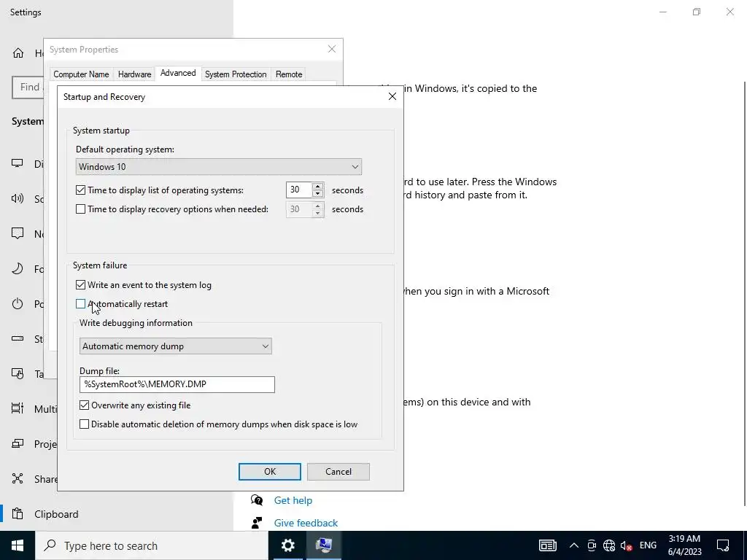Open Projecting settings via its icon

click(18, 444)
